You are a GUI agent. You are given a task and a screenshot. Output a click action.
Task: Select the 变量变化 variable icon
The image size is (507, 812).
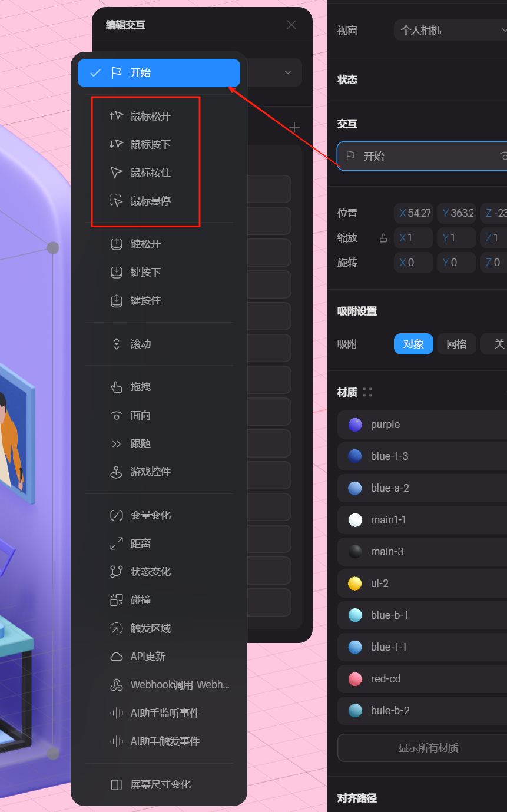click(117, 515)
